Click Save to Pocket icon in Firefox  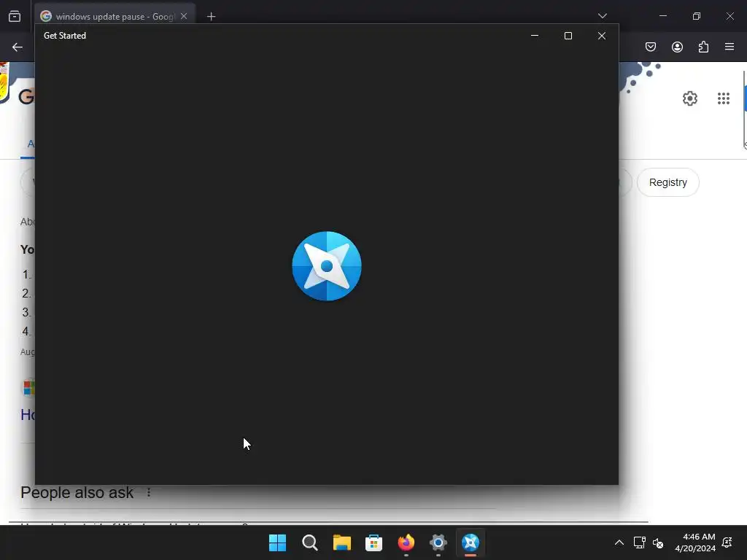point(650,47)
